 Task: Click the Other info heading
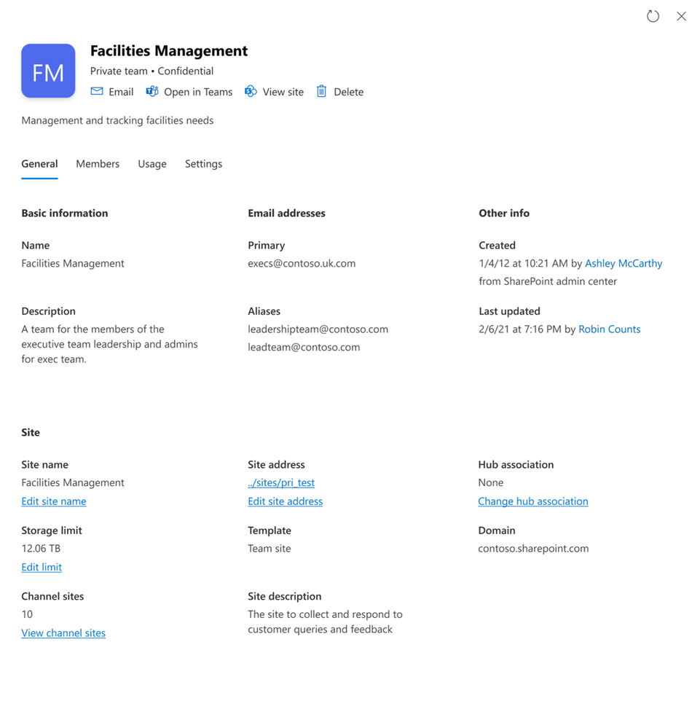(x=504, y=213)
